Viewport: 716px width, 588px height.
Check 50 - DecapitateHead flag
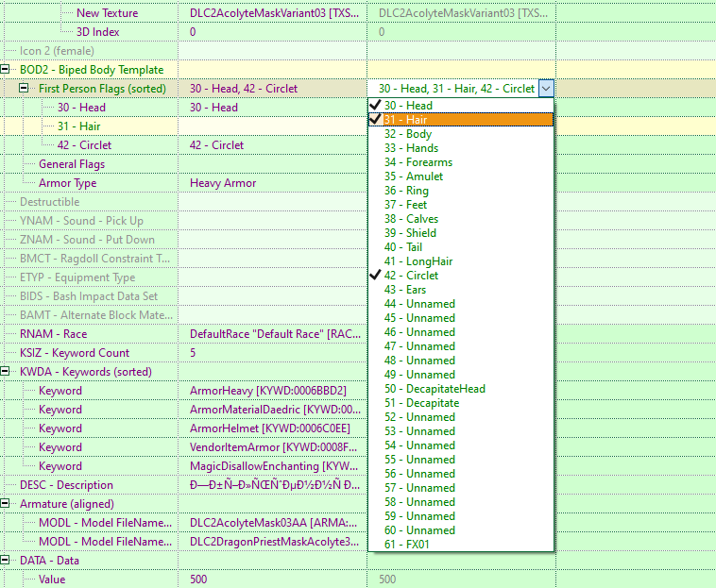[x=461, y=388]
